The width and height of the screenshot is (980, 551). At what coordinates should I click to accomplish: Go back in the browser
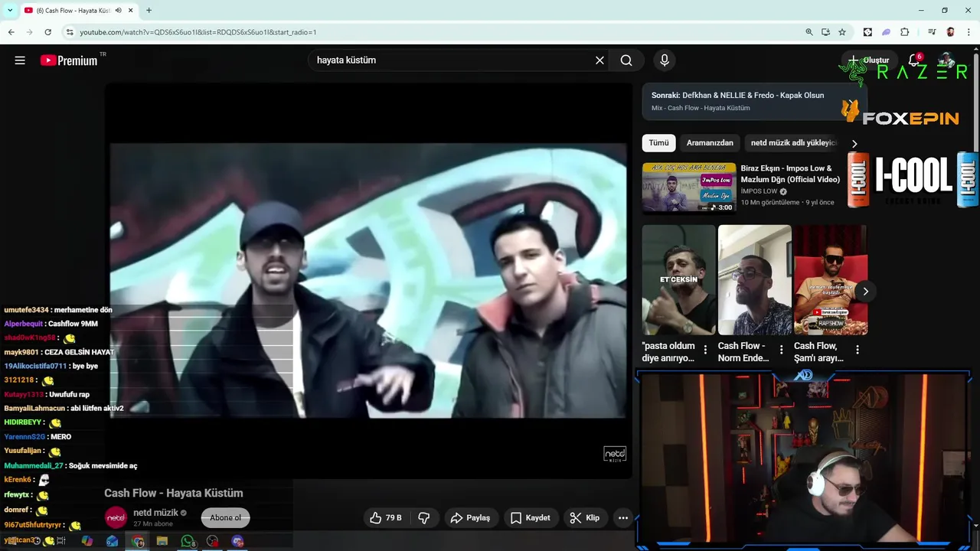(x=11, y=32)
